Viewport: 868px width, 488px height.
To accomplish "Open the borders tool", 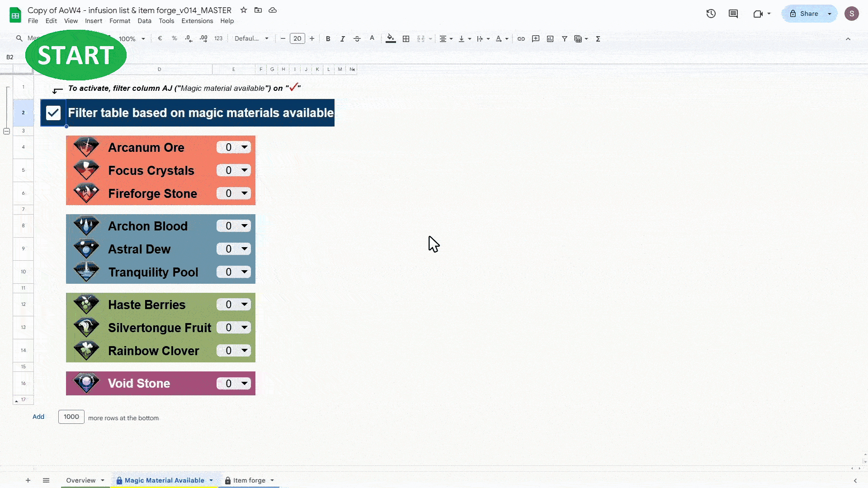I will coord(406,39).
